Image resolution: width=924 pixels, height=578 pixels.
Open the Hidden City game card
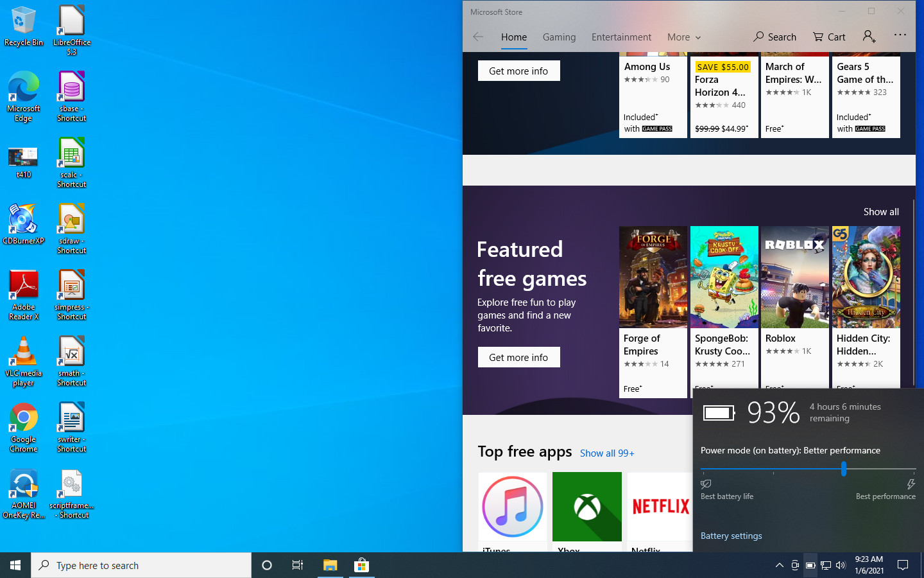click(x=866, y=307)
